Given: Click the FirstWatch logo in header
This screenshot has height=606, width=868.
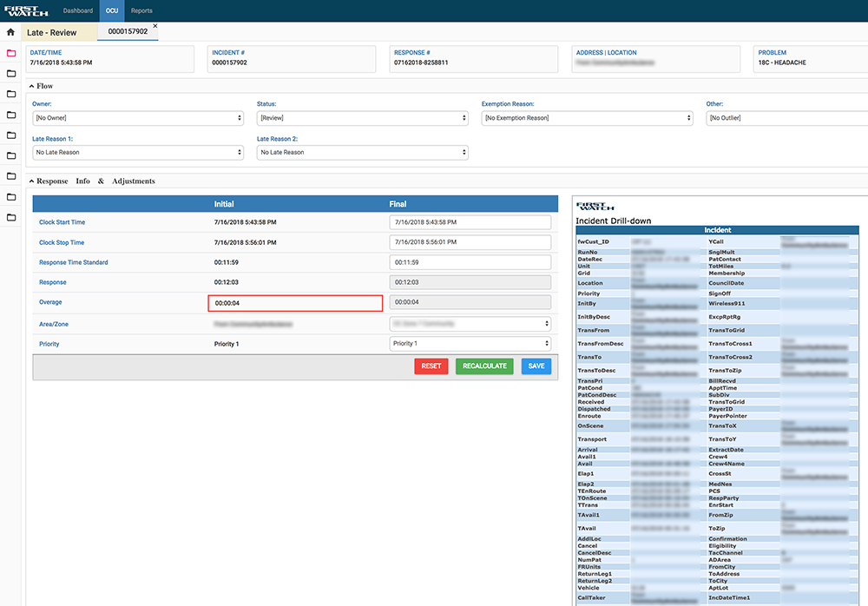Looking at the screenshot, I should pos(25,10).
